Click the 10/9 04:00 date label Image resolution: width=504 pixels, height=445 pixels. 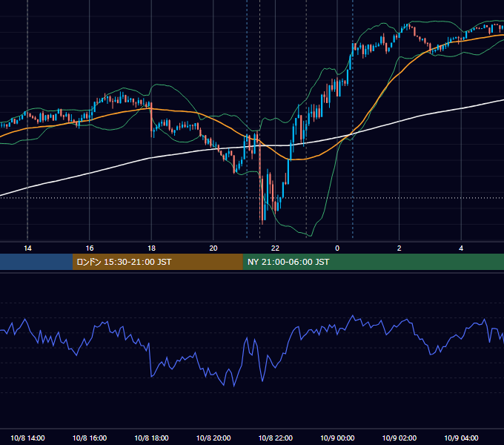(x=461, y=438)
